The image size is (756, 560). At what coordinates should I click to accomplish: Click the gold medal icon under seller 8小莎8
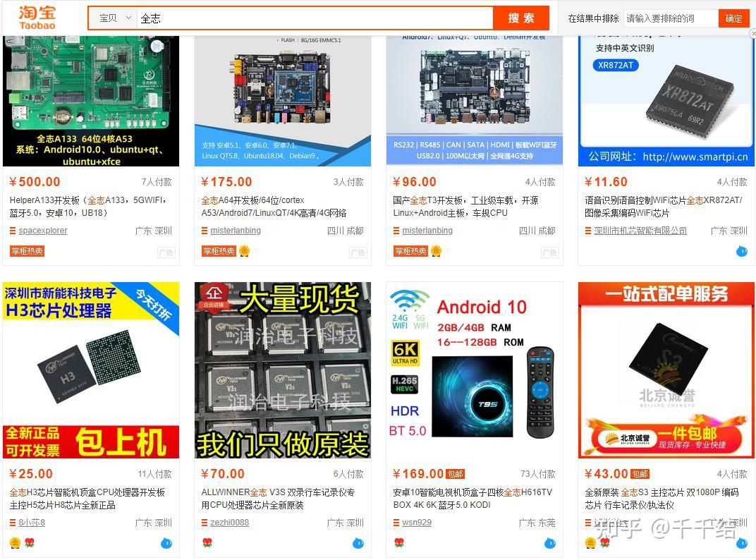pyautogui.click(x=15, y=543)
